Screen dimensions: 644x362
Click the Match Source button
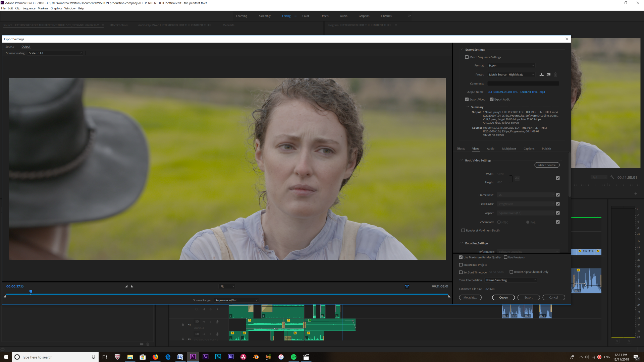pyautogui.click(x=547, y=165)
